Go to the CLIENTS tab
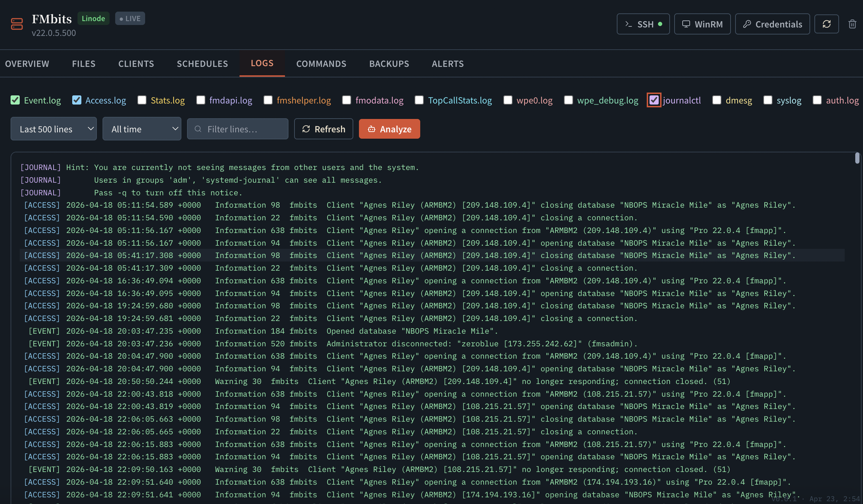The width and height of the screenshot is (863, 504). coord(136,64)
